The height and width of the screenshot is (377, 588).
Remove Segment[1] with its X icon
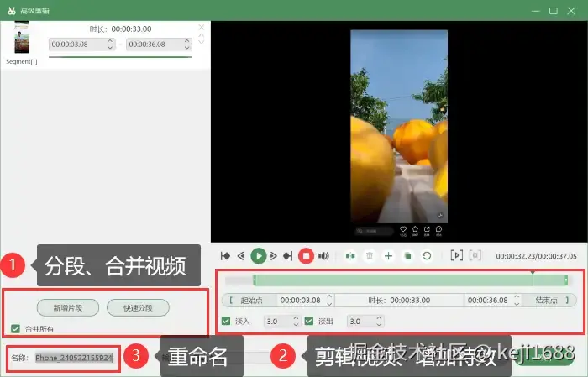point(202,28)
